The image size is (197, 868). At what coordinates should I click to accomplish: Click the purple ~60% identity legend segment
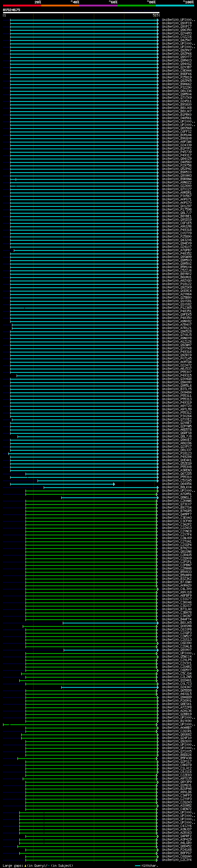pyautogui.click(x=98, y=6)
